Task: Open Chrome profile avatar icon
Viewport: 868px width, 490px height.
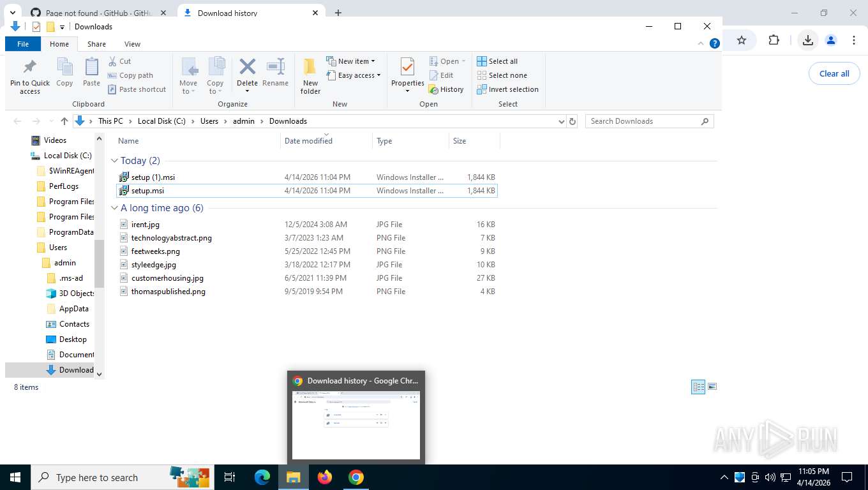Action: coord(831,40)
